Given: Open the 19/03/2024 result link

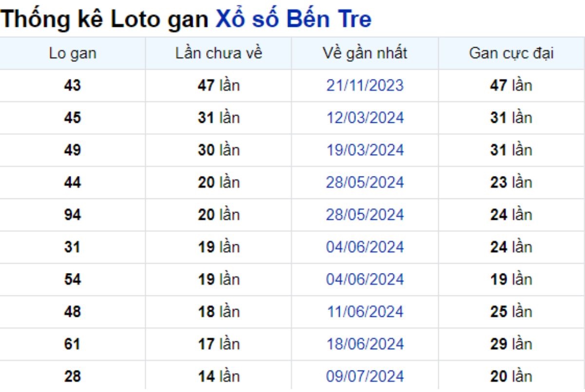Looking at the screenshot, I should point(365,150).
